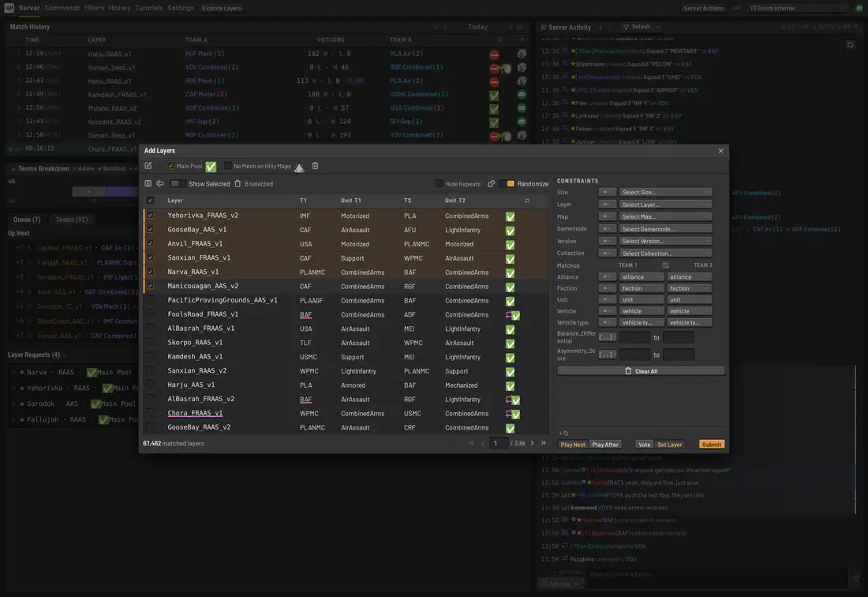
Task: Click the link icon beside Server Actions
Action: tap(736, 8)
